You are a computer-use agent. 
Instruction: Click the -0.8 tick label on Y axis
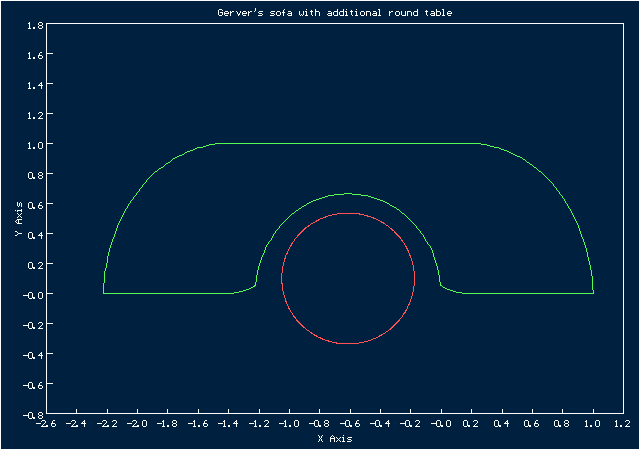33,415
